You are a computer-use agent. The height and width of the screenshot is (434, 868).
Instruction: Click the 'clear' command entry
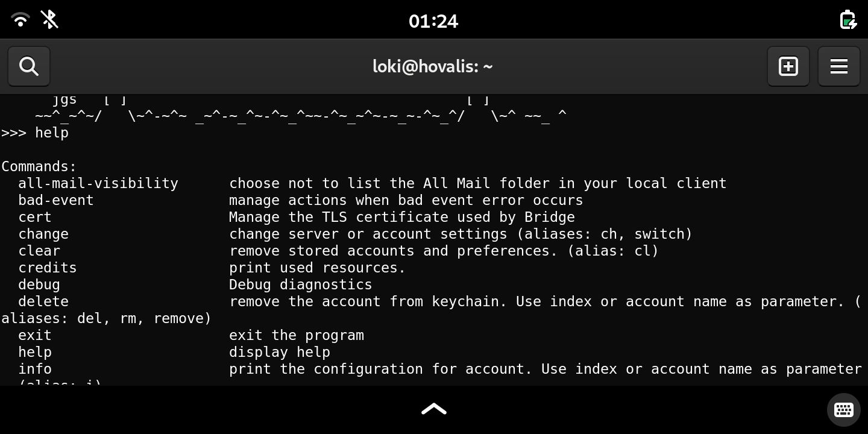pyautogui.click(x=39, y=251)
